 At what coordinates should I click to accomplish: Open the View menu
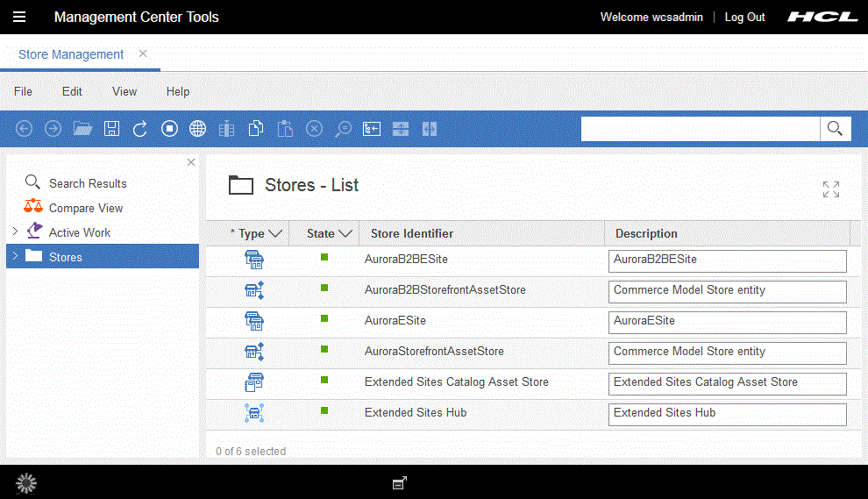pyautogui.click(x=125, y=91)
